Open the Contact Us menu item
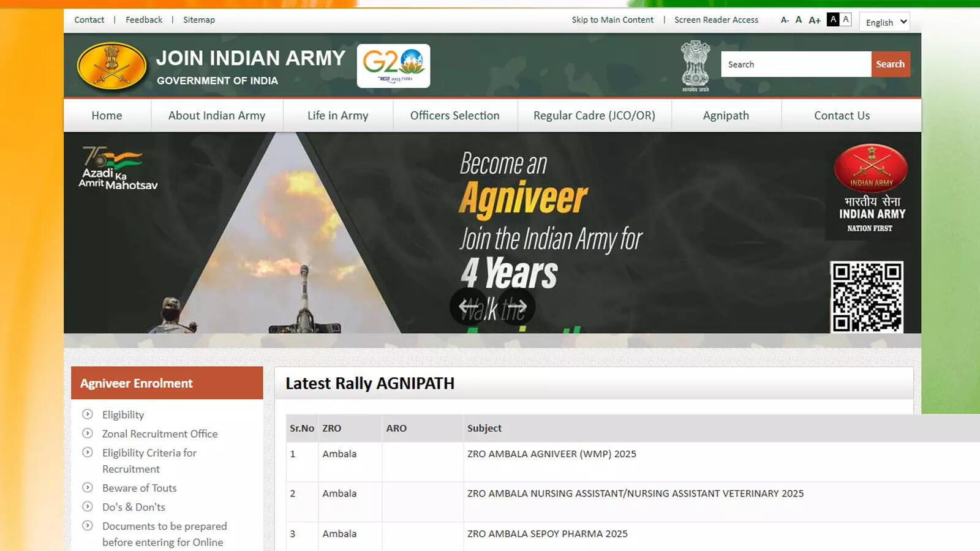Viewport: 980px width, 551px height. point(842,116)
